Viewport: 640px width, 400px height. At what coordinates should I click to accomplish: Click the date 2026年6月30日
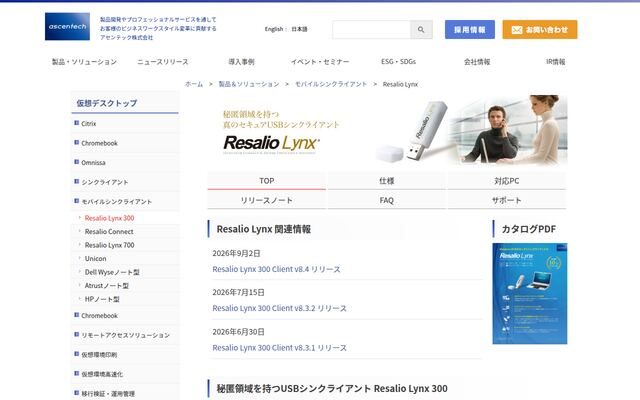(238, 332)
